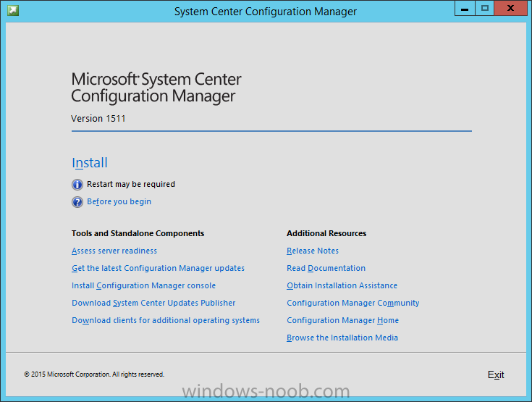Browse the Installation Media
This screenshot has height=402, width=532.
coord(342,338)
